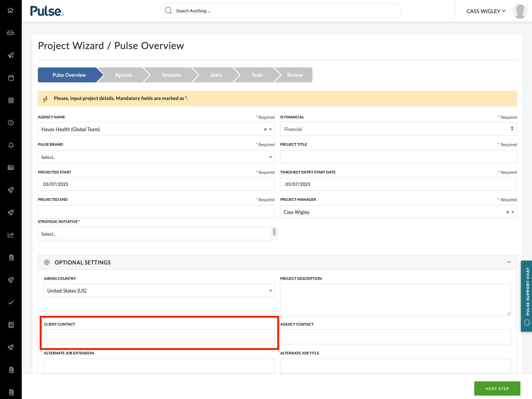Click the Optional Settings gear icon
Screen dimensions: 532x399
pos(47,263)
